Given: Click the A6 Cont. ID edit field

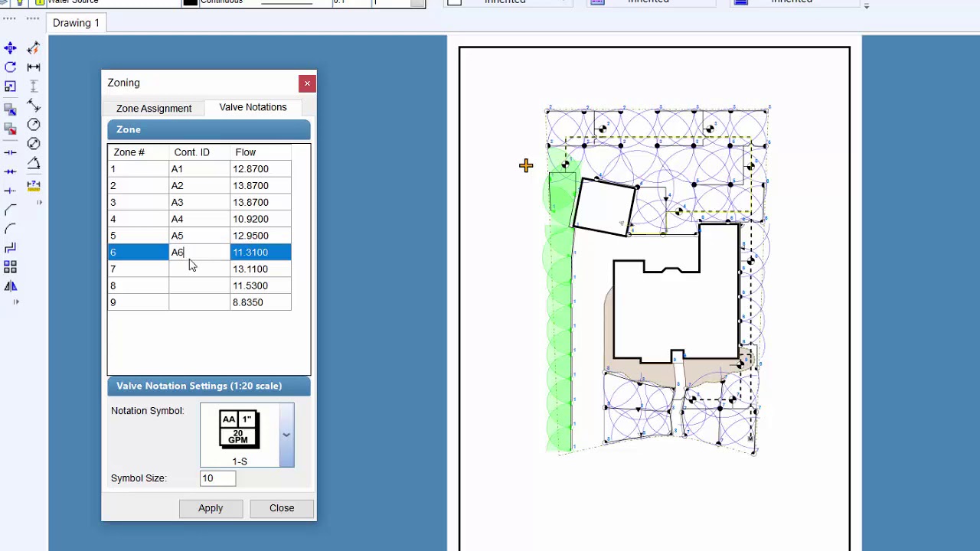Looking at the screenshot, I should [x=199, y=253].
